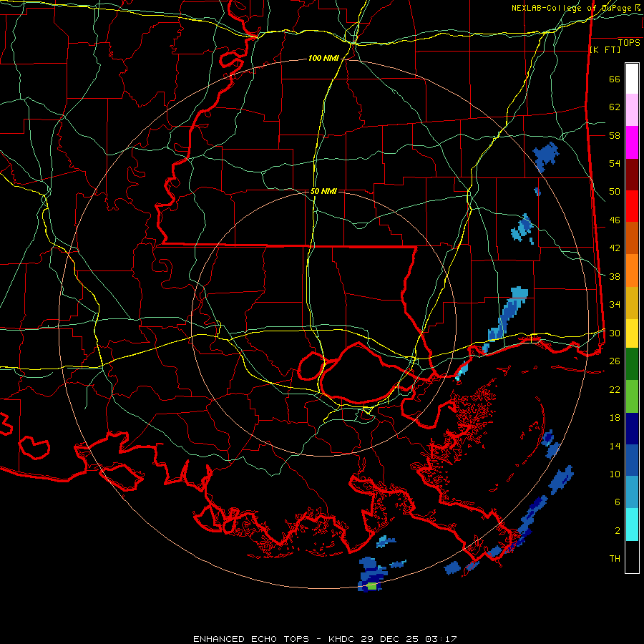Click the "TOPS" legend title
The image size is (644, 644).
pyautogui.click(x=629, y=42)
